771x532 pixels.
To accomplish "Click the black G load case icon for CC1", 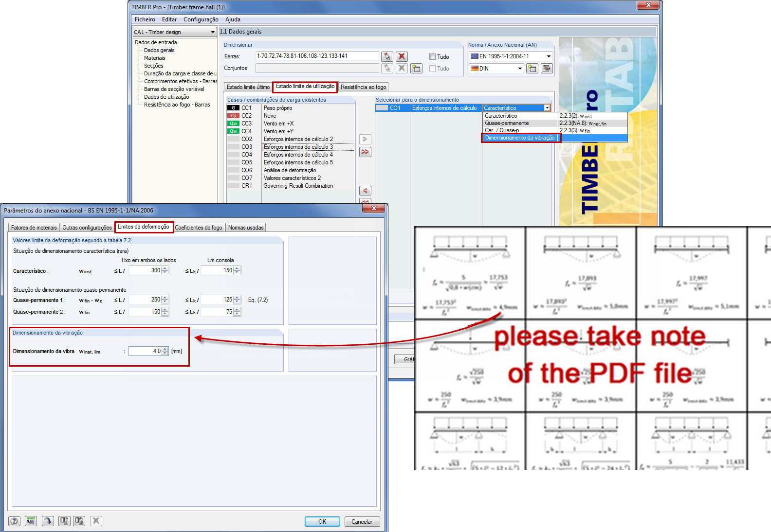I will [234, 108].
